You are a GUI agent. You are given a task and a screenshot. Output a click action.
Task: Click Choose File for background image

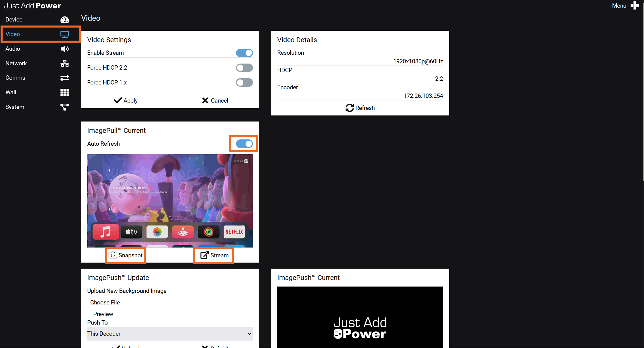105,302
